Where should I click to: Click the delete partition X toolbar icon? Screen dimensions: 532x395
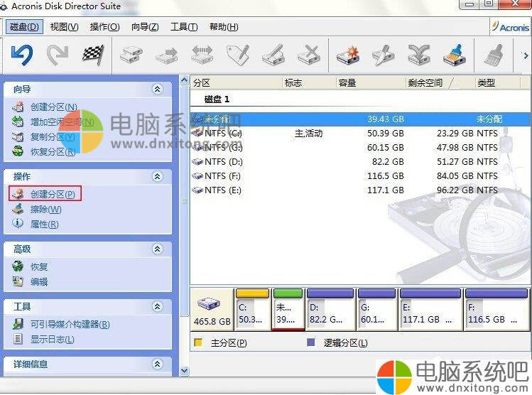(309, 55)
